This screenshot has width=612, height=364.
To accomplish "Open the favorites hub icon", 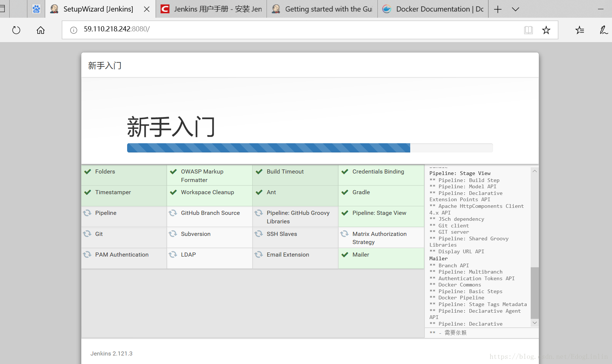I will pyautogui.click(x=579, y=30).
